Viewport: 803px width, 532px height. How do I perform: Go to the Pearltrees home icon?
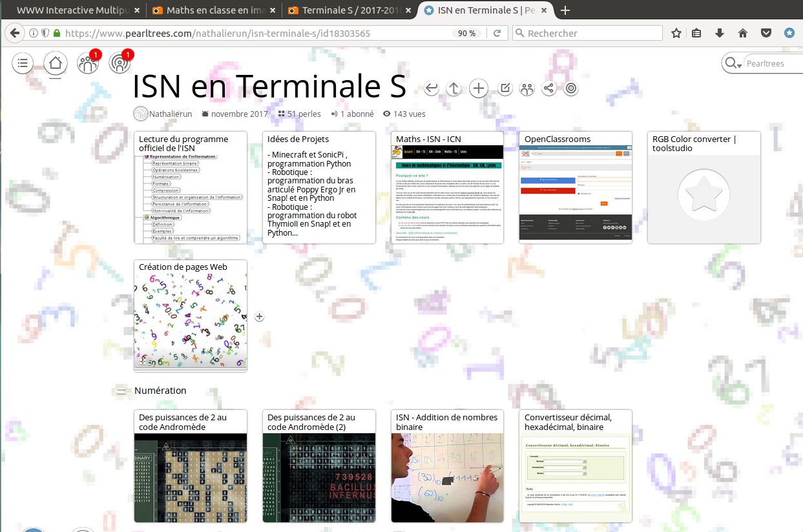(x=56, y=63)
